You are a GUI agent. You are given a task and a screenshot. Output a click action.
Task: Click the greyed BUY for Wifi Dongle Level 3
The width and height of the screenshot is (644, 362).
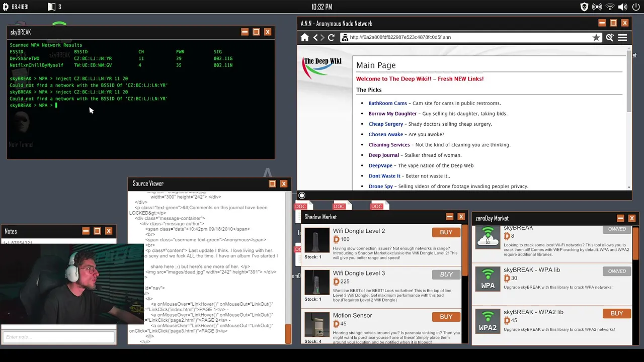(x=446, y=275)
